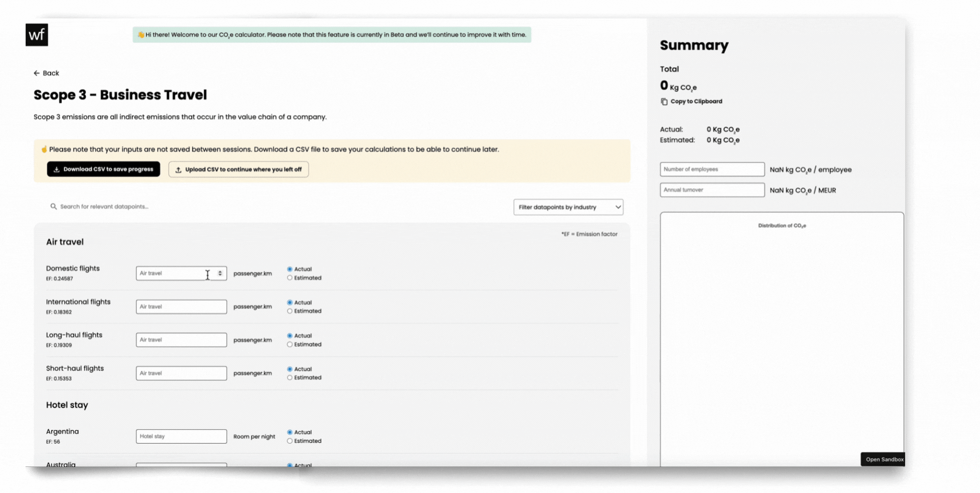This screenshot has width=980, height=493.
Task: Click Upload CSV to continue where you left off
Action: [x=238, y=169]
